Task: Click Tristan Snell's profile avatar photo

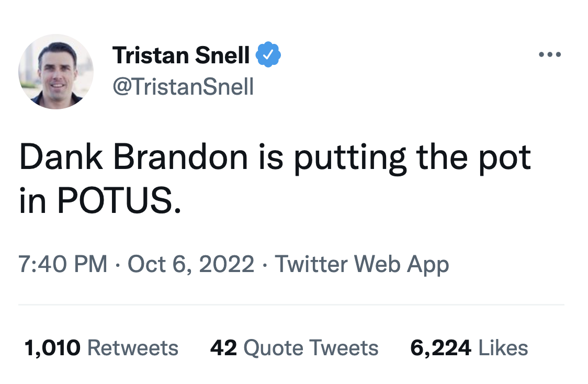Action: tap(56, 72)
